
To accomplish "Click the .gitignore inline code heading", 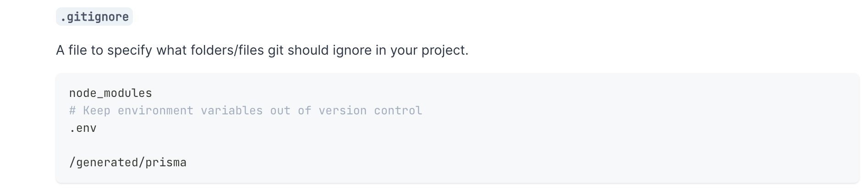I will coord(94,17).
